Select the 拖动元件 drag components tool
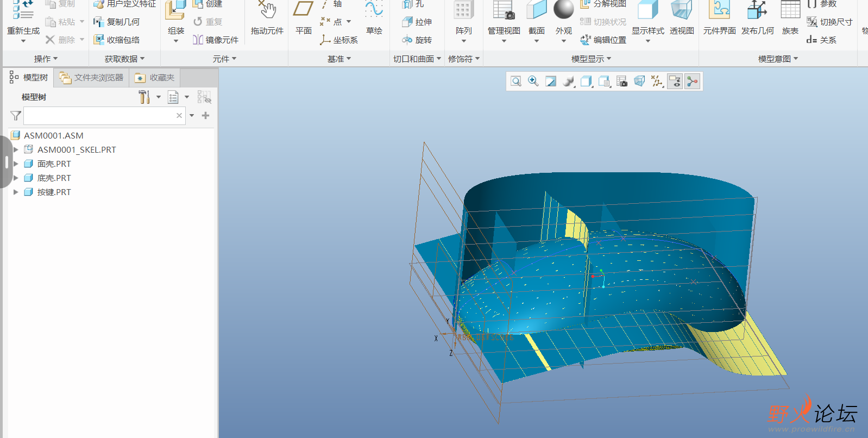 (x=267, y=16)
